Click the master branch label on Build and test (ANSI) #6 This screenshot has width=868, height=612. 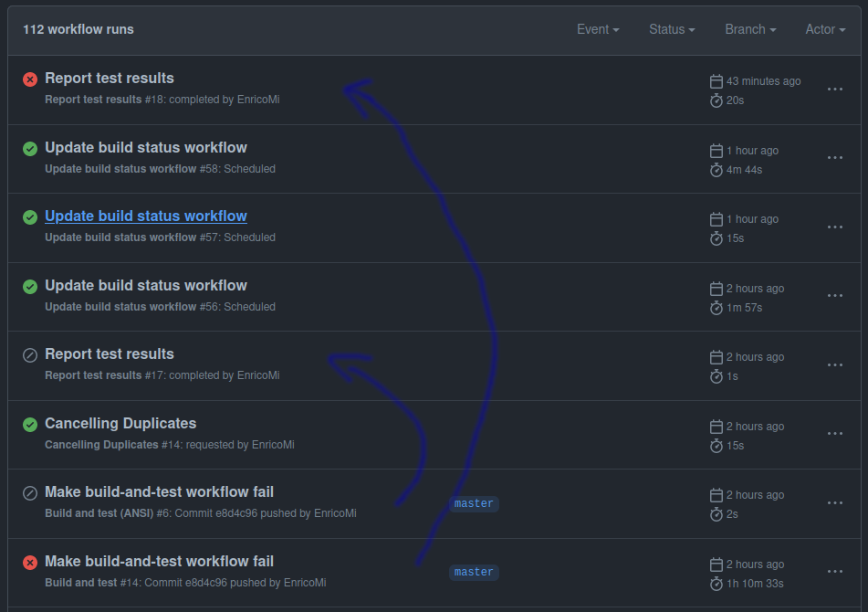(x=474, y=503)
